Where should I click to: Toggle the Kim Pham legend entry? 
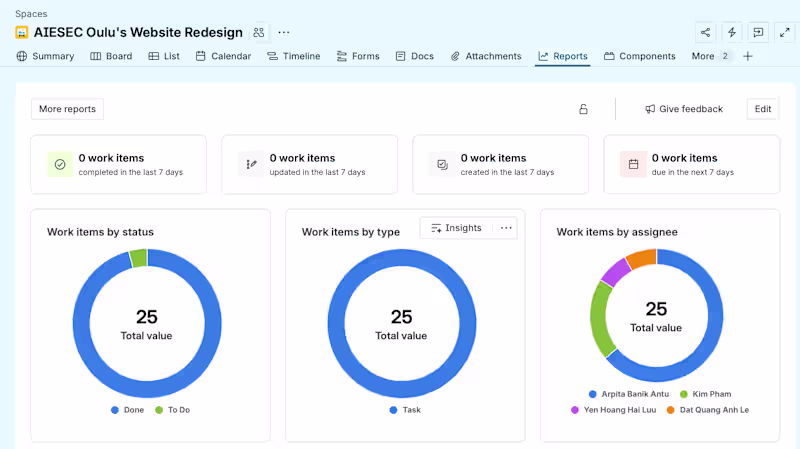pos(706,394)
